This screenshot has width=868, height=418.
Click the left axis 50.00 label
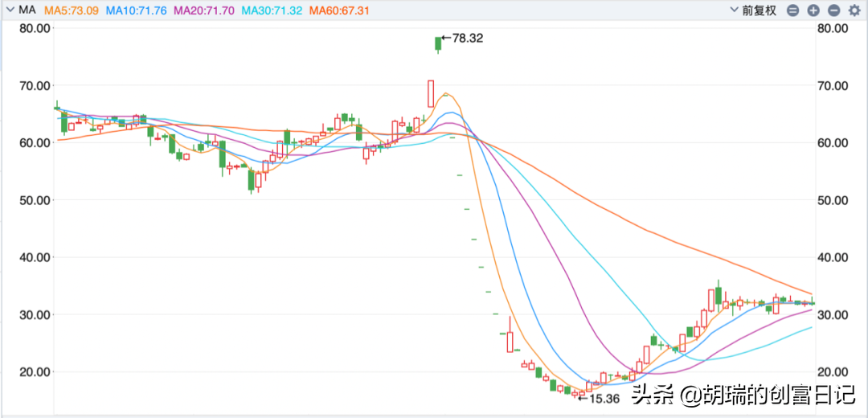(x=35, y=200)
